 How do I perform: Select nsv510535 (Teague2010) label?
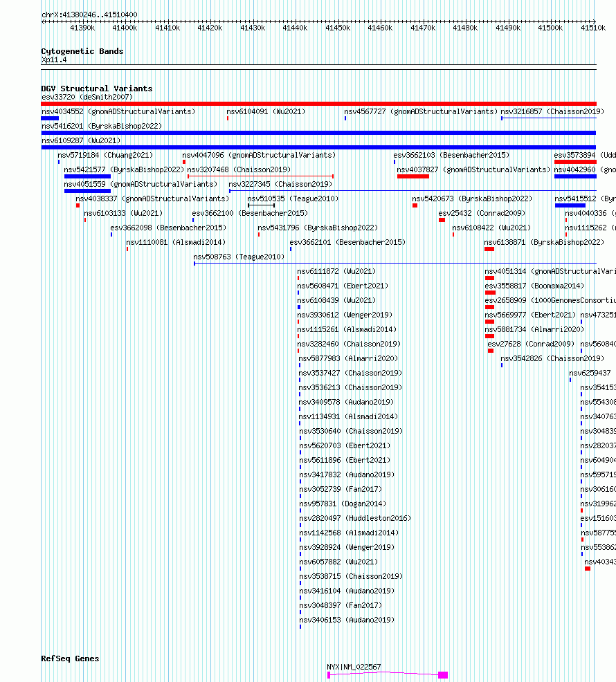[293, 199]
